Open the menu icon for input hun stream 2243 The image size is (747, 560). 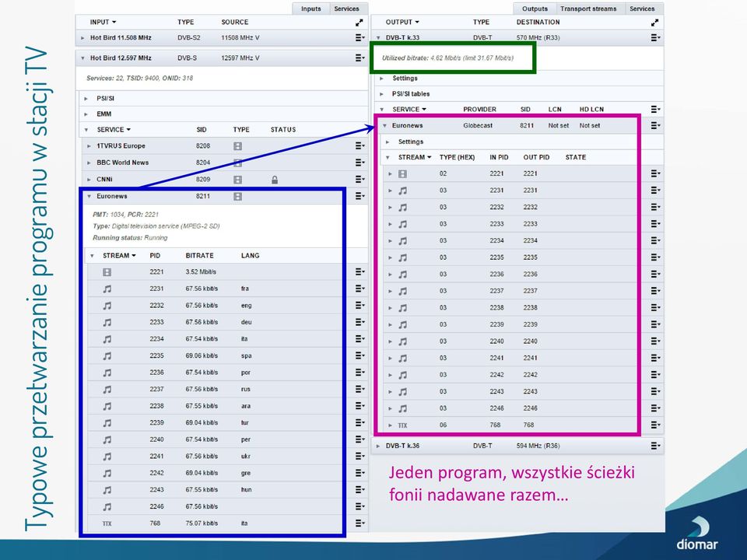[360, 489]
